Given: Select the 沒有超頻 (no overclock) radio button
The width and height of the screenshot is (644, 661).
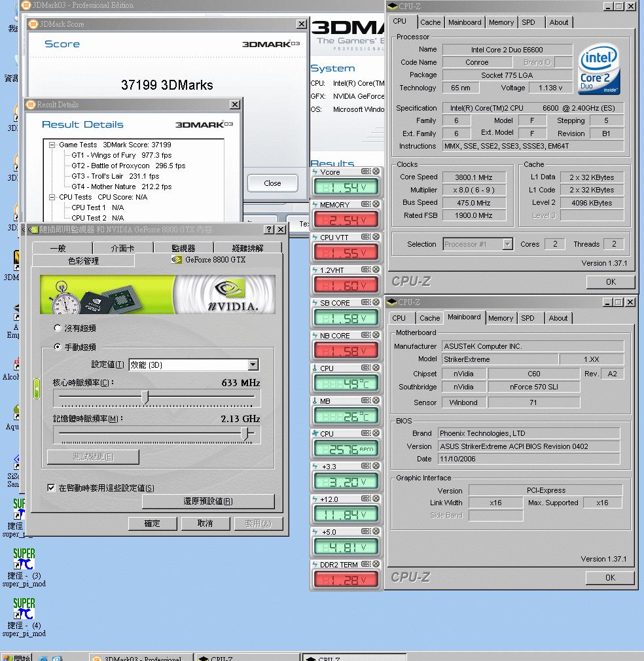Looking at the screenshot, I should (x=58, y=328).
